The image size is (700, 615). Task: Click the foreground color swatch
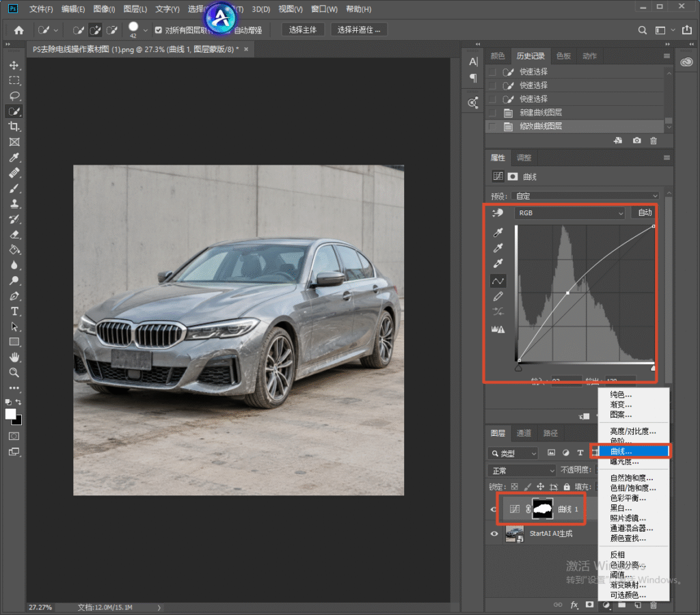click(x=11, y=413)
